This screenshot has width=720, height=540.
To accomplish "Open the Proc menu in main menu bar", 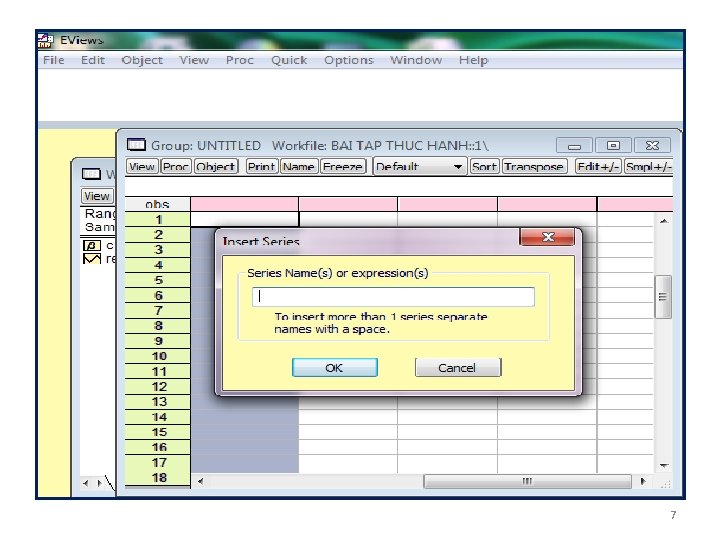I will 240,60.
